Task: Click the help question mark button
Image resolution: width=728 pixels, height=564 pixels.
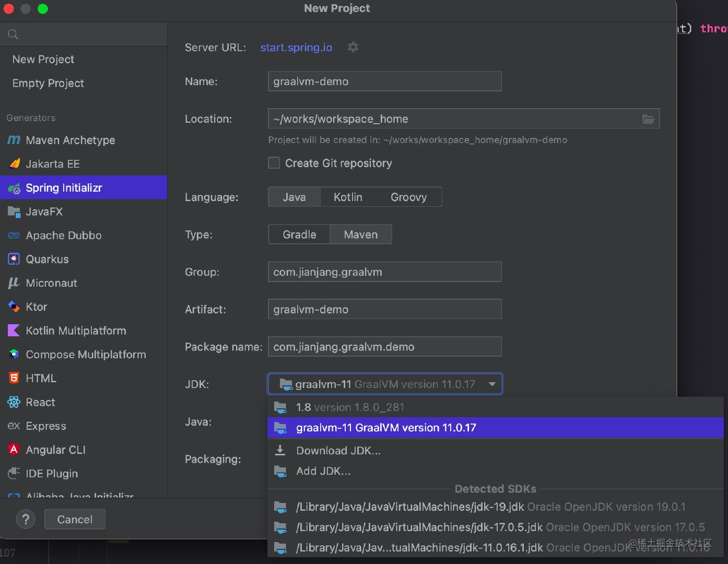Action: click(x=26, y=519)
